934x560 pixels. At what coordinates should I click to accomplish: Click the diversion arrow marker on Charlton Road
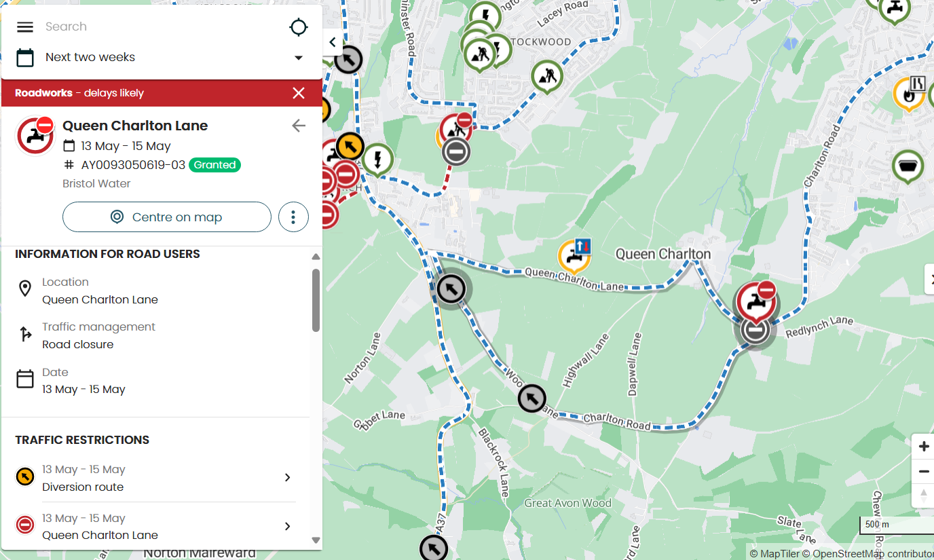click(x=531, y=398)
